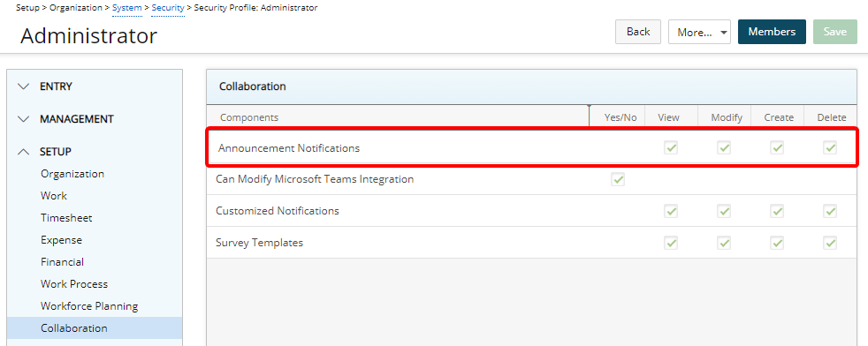
Task: Toggle Create for Survey Templates
Action: click(x=777, y=243)
